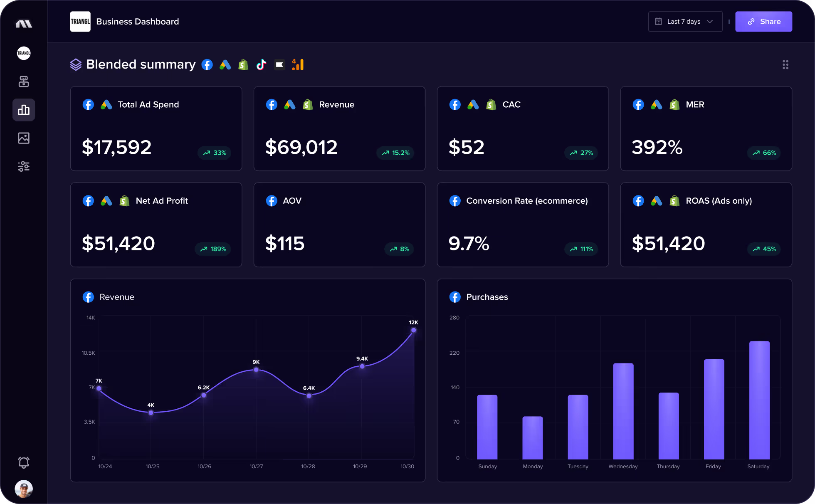Click the 12K data point on Revenue chart

[x=413, y=330]
